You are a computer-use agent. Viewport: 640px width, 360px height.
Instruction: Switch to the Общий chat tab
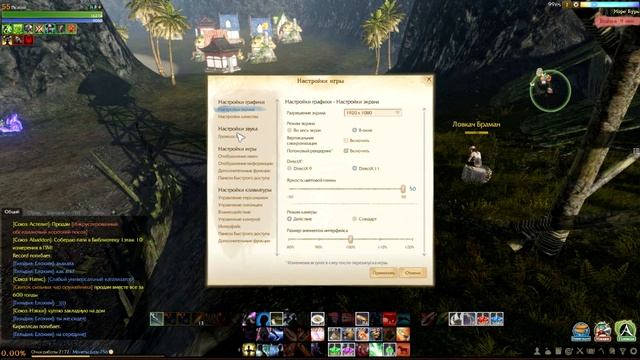point(12,212)
